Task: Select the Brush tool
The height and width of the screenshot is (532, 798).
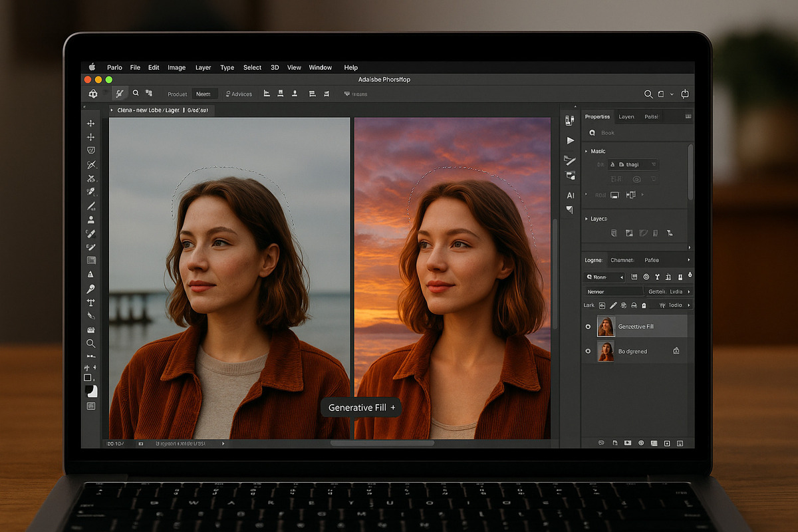Action: (93, 233)
